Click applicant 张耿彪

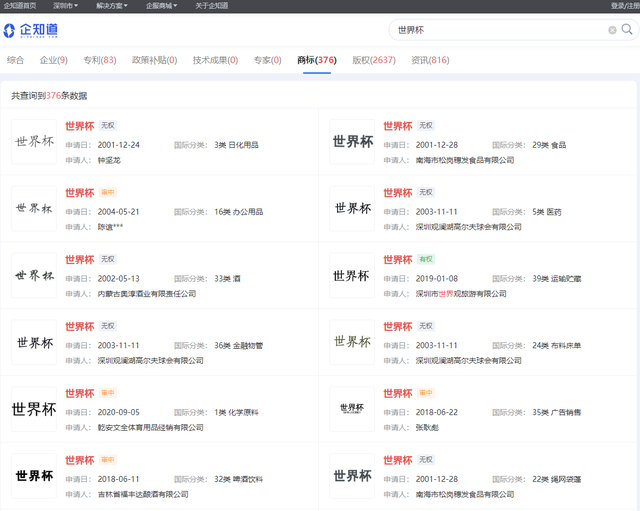(x=427, y=427)
